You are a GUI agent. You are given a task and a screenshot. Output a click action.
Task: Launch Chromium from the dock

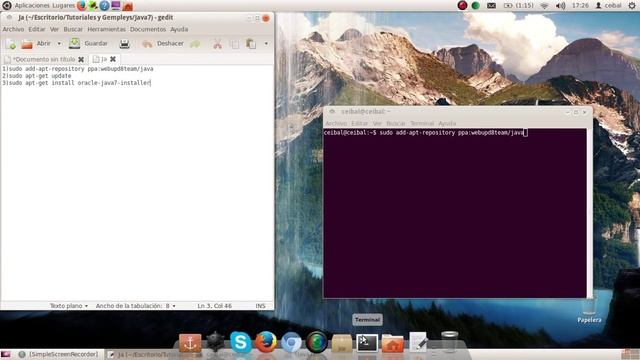291,342
